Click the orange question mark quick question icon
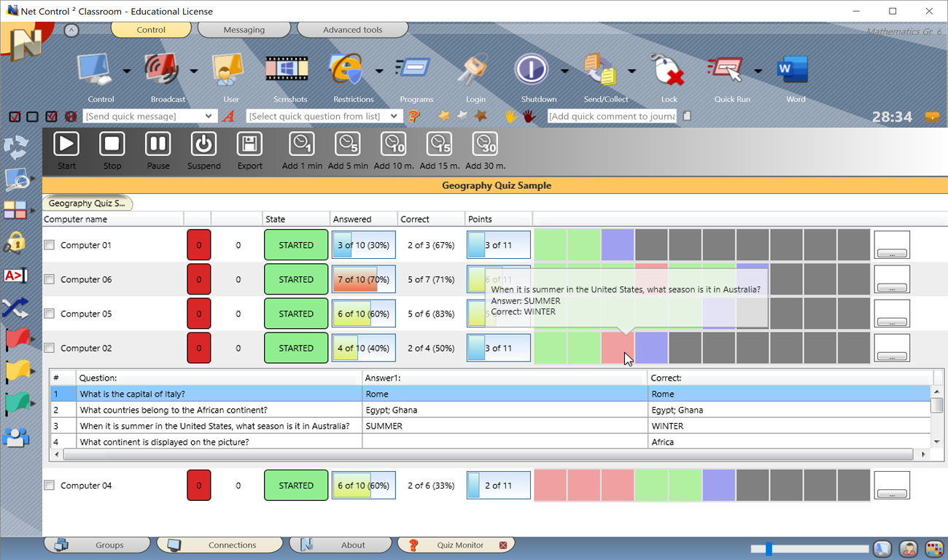Image resolution: width=948 pixels, height=560 pixels. (x=413, y=116)
